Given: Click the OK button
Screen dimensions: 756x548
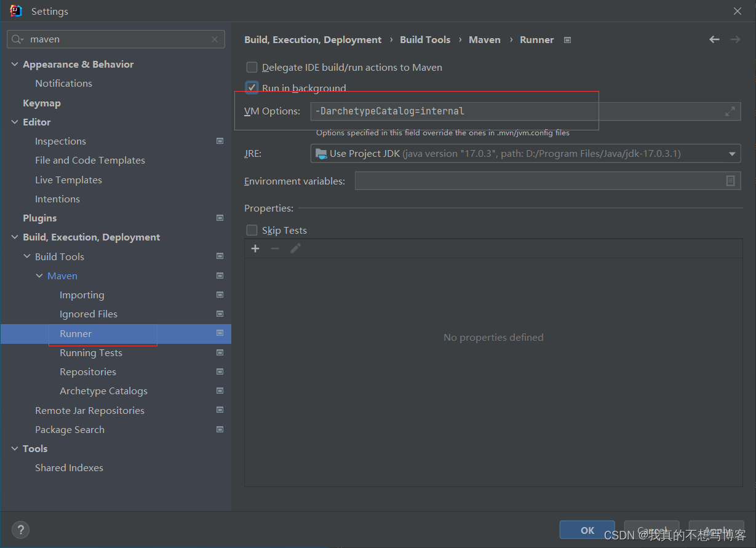Looking at the screenshot, I should [587, 530].
